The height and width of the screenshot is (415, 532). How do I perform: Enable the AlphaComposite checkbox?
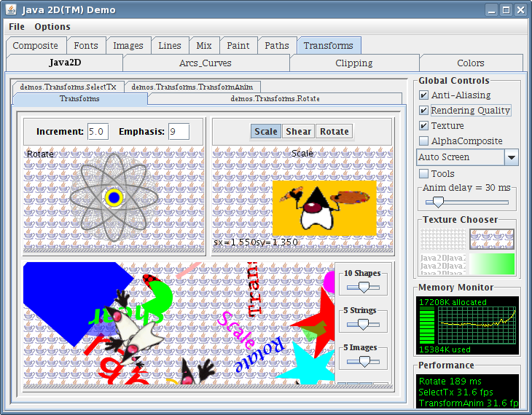tap(423, 141)
